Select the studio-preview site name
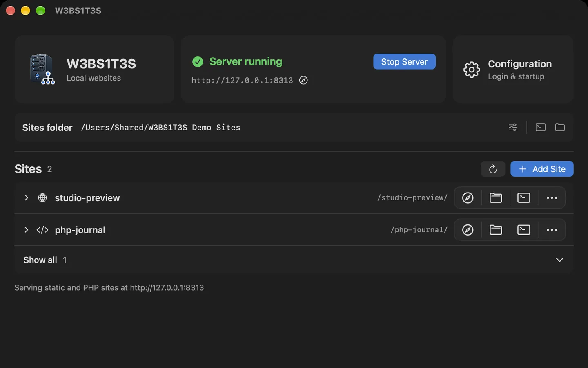 tap(87, 198)
